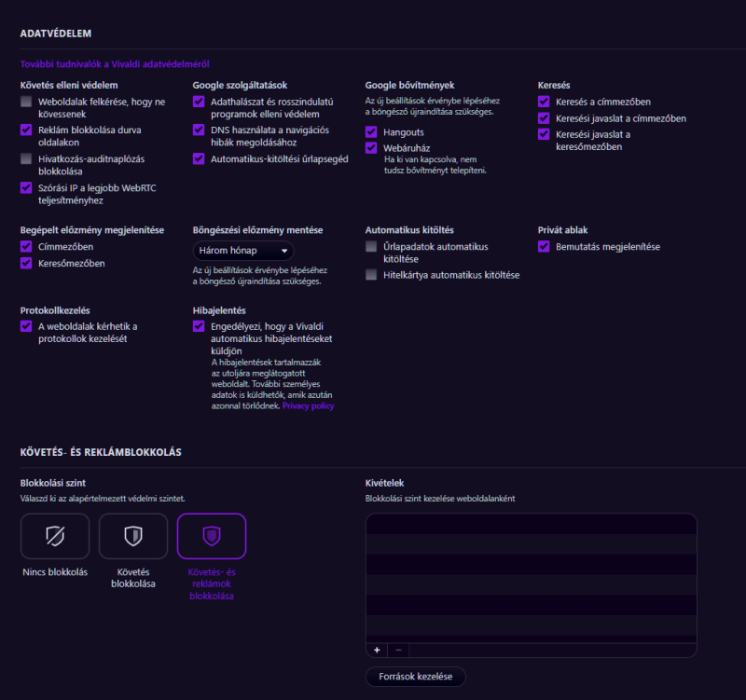Image resolution: width=746 pixels, height=700 pixels.
Task: Toggle 'Bemutatás megjelenítése' for private window
Action: 544,246
